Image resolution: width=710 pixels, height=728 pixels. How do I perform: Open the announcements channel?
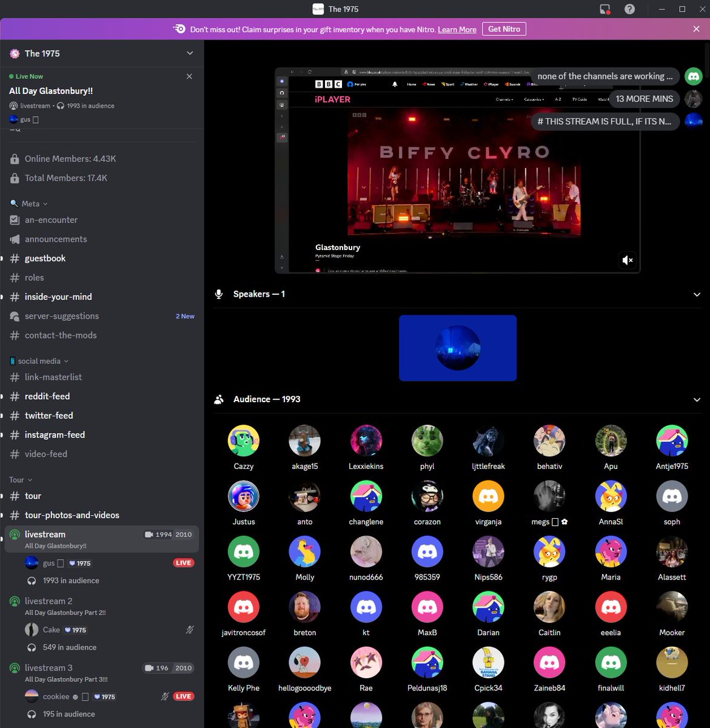click(x=102, y=239)
